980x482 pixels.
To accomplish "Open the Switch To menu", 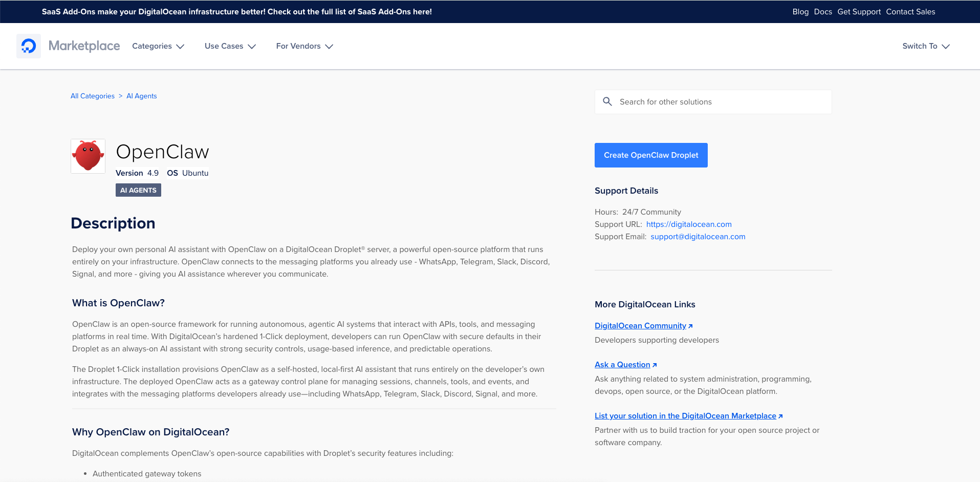I will pos(926,46).
